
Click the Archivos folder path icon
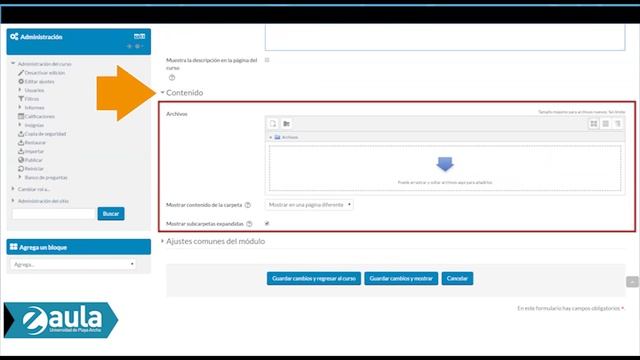278,137
